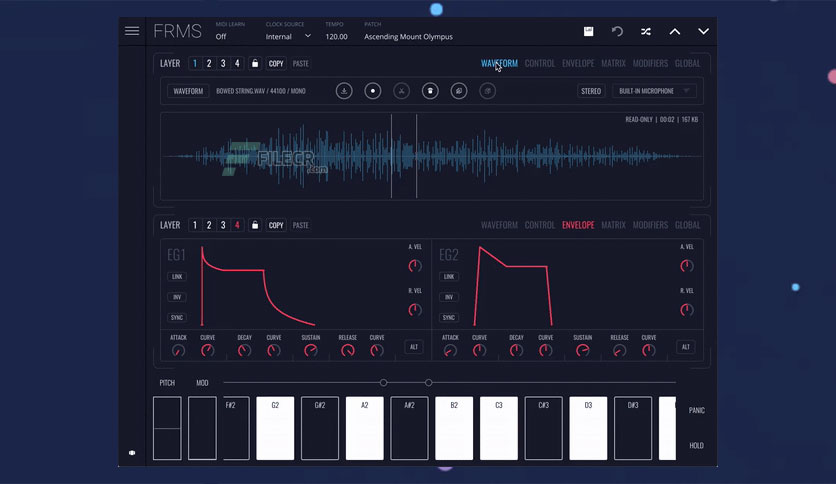Click the PANIC button
836x484 pixels.
pyautogui.click(x=696, y=410)
